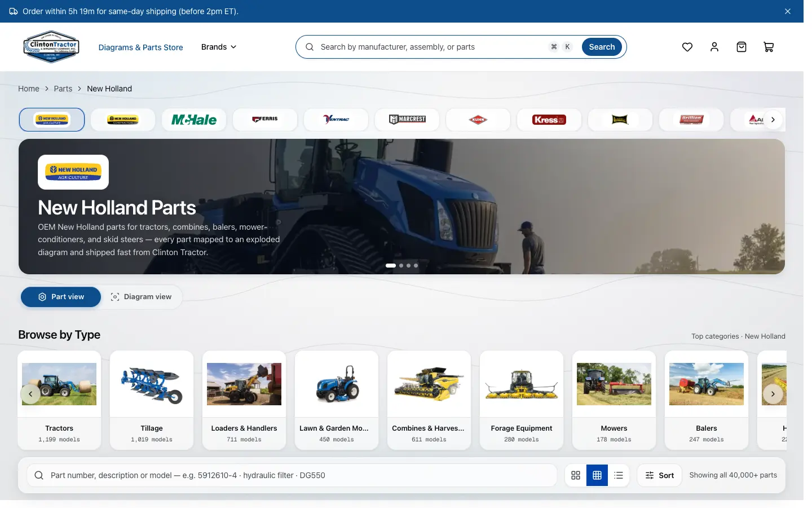Select first hero carousel indicator
812x508 pixels.
point(390,265)
